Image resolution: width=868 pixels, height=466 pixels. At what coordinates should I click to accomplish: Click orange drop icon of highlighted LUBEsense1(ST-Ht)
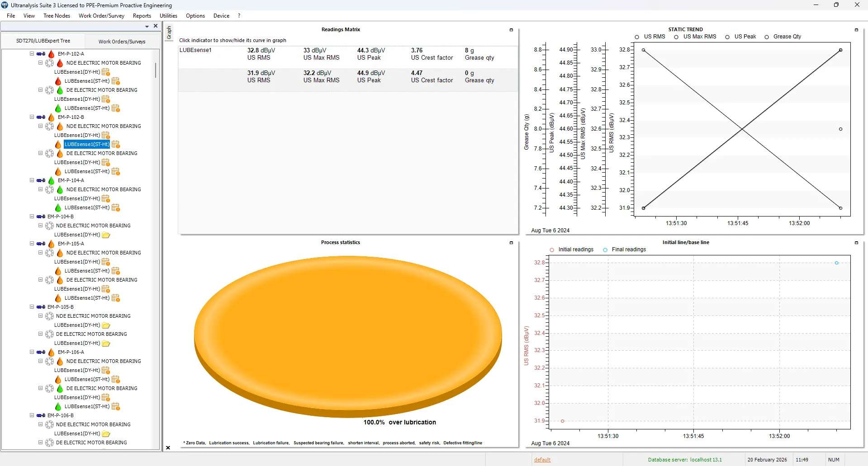click(x=58, y=144)
